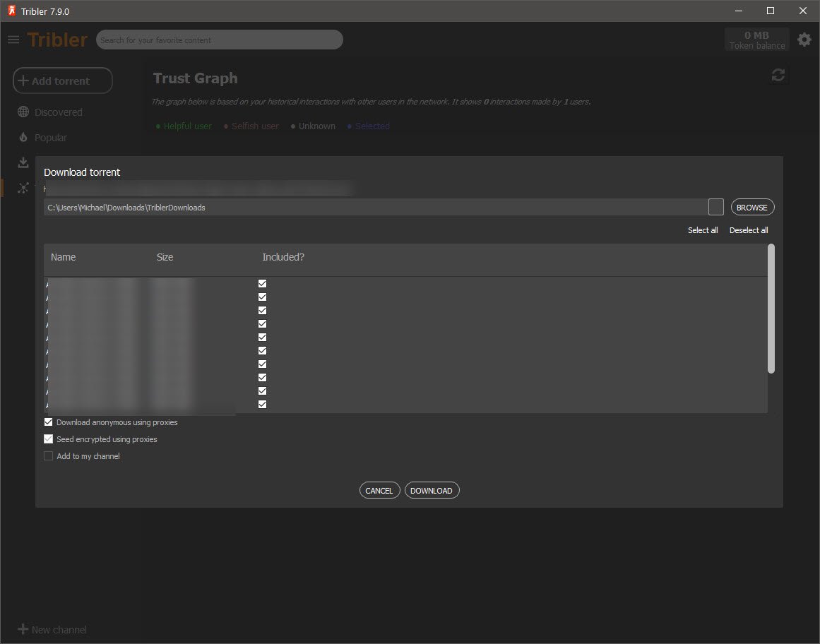
Task: Click the Helpful user legend
Action: point(184,126)
